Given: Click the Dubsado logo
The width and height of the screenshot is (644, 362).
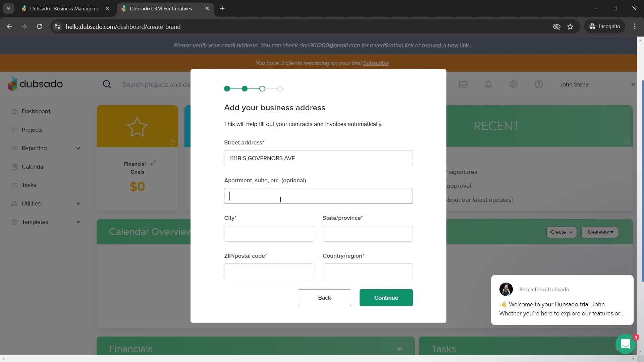Looking at the screenshot, I should tap(35, 84).
